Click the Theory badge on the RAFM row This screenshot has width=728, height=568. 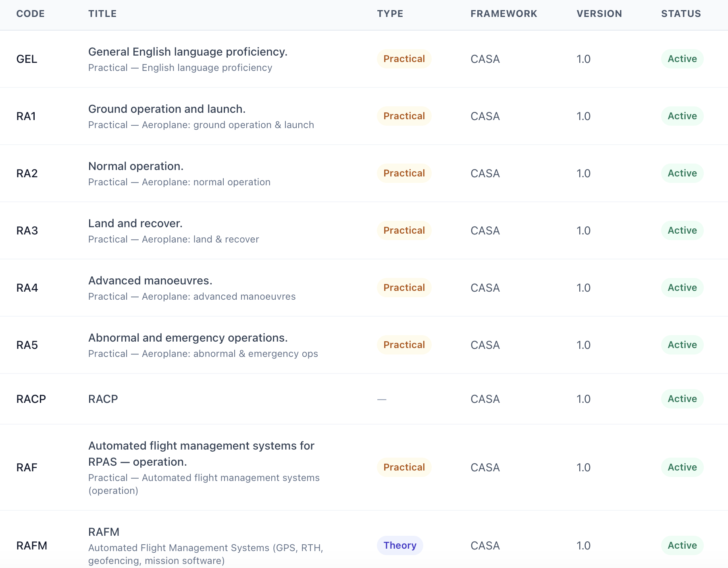[400, 545]
